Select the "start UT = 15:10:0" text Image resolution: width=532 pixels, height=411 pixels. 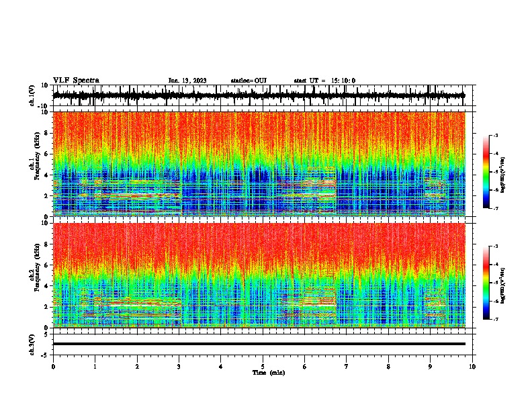pyautogui.click(x=324, y=81)
